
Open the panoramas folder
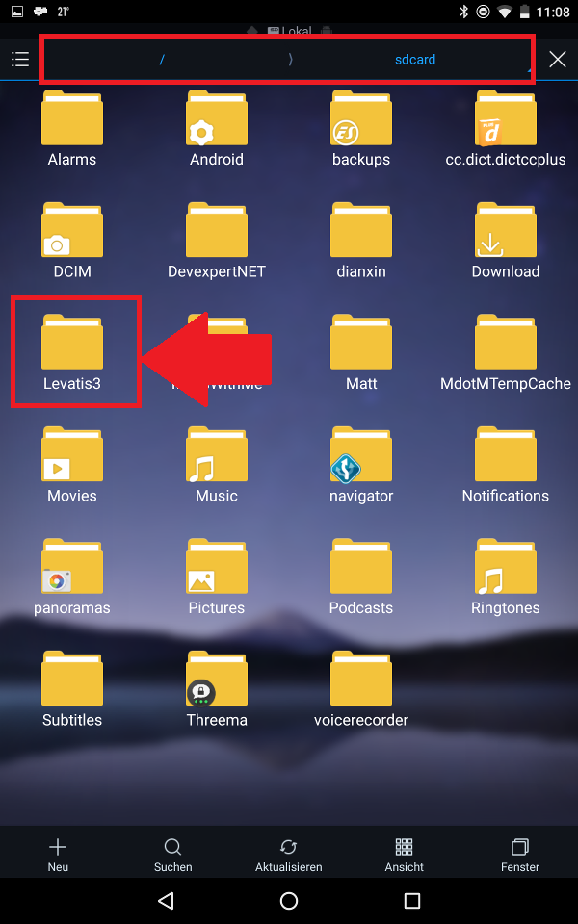(72, 577)
